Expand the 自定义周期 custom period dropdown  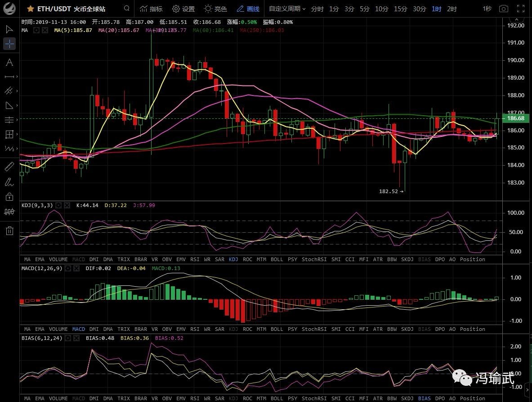(x=287, y=9)
